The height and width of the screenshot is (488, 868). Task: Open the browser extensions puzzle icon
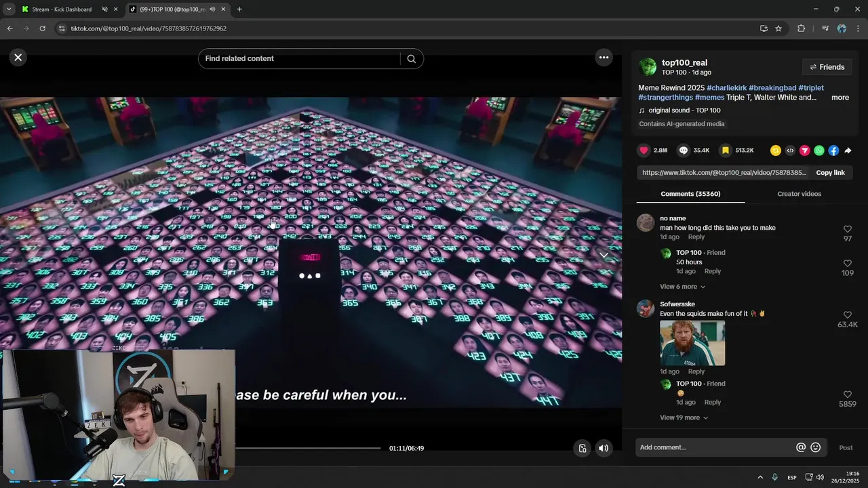click(x=801, y=28)
